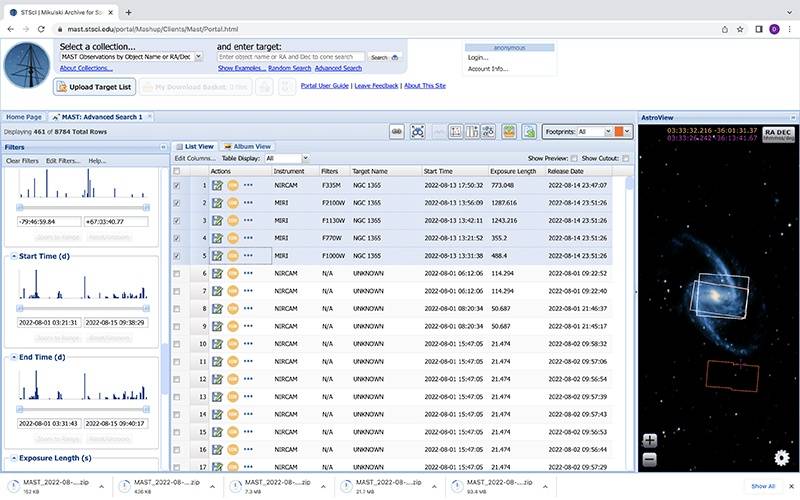Click Edit Columns above the table
The height and width of the screenshot is (500, 800).
(x=195, y=159)
